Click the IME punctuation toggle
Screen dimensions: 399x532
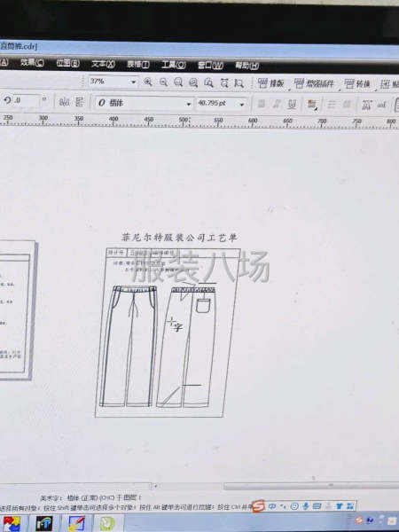pyautogui.click(x=283, y=506)
